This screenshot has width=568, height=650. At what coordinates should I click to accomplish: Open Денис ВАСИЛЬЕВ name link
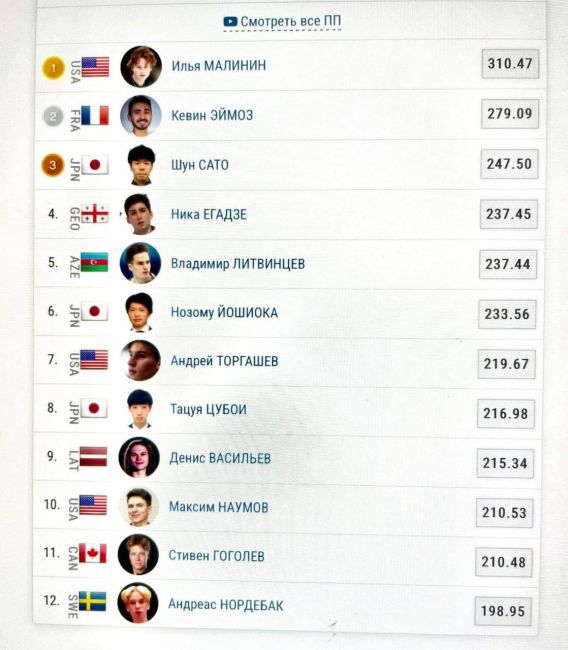tap(220, 458)
